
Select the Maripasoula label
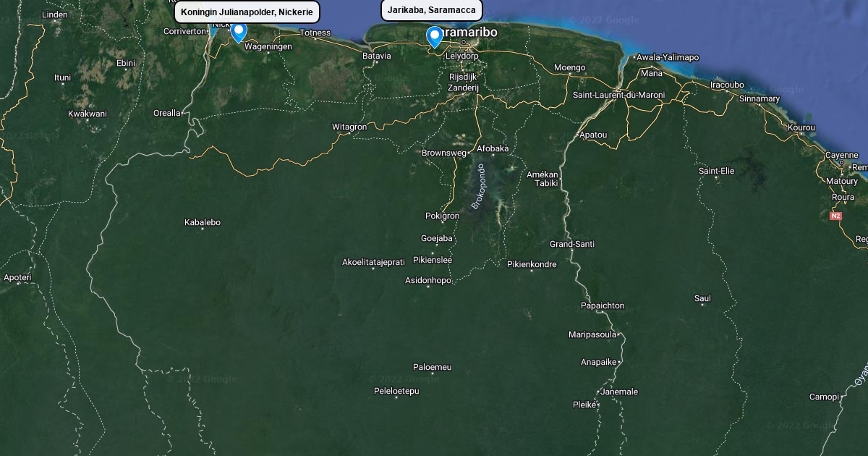point(592,334)
